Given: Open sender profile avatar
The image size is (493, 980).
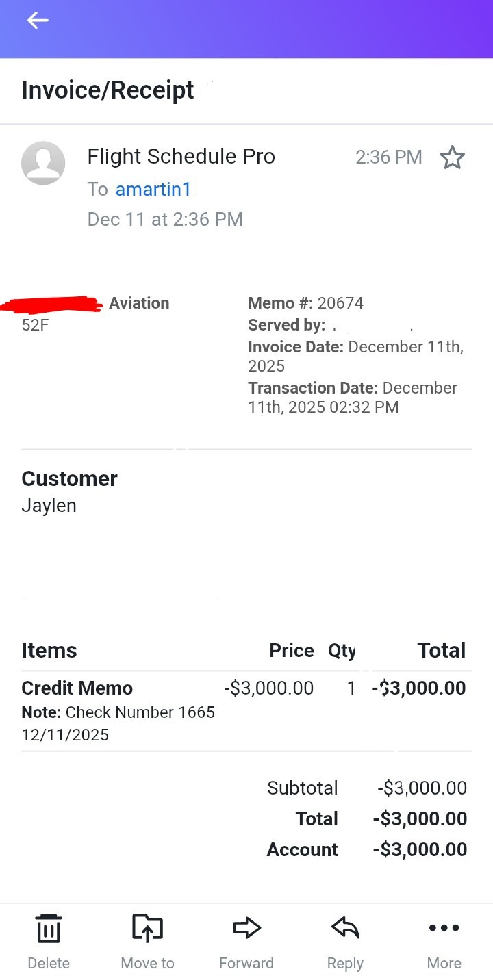Looking at the screenshot, I should click(x=43, y=163).
